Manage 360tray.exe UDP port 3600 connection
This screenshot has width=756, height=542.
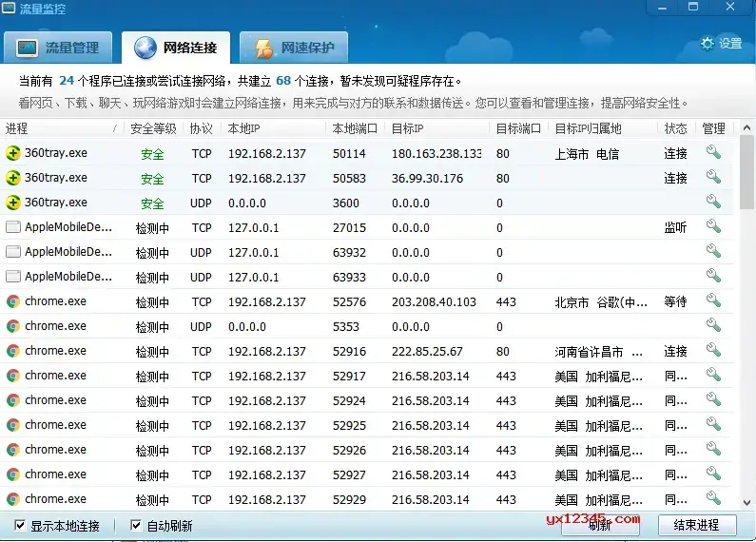(713, 202)
